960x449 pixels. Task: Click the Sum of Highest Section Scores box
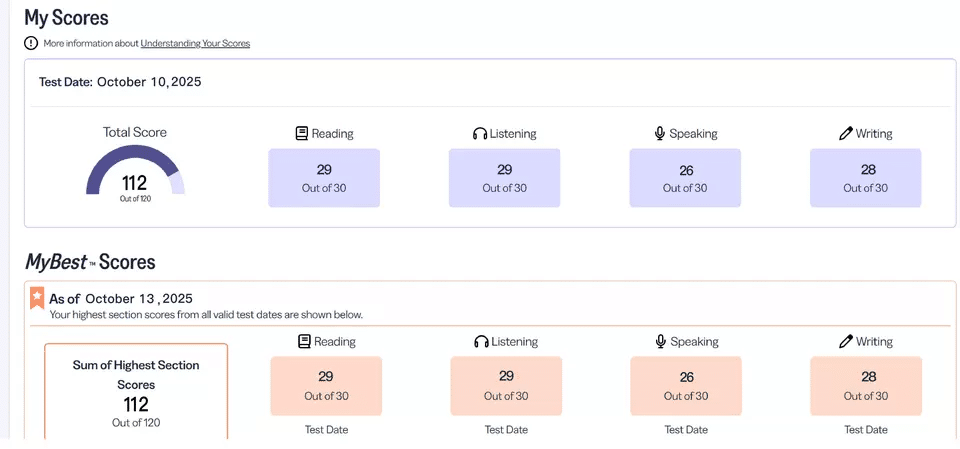click(136, 392)
